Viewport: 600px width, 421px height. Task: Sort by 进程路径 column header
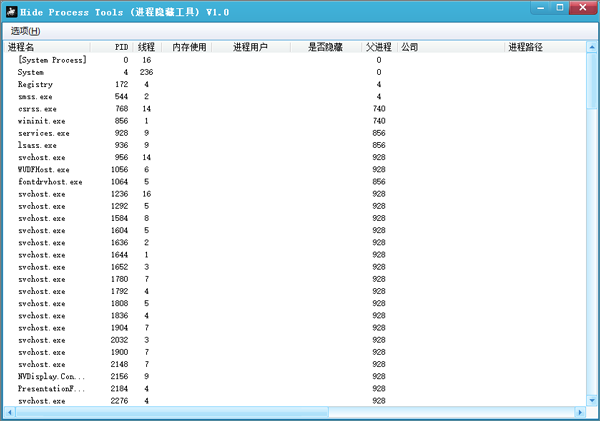click(545, 47)
